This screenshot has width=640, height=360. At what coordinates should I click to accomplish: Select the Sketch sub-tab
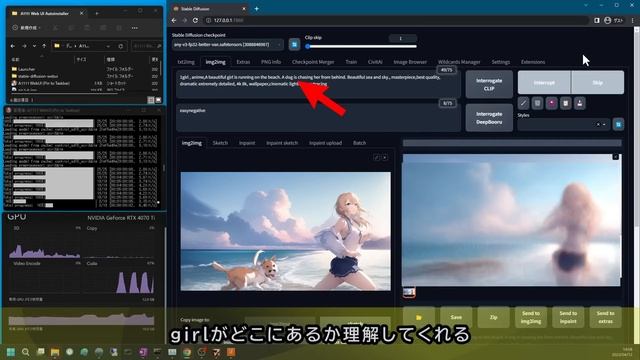click(x=220, y=143)
